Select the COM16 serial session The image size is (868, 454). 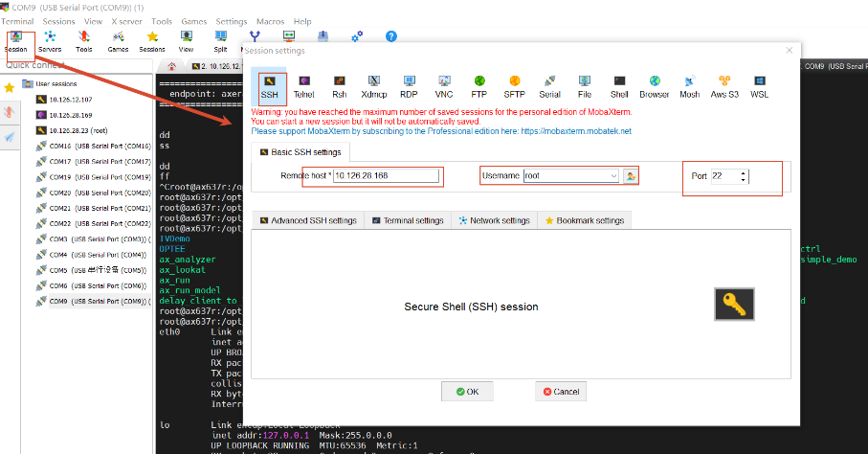point(94,147)
